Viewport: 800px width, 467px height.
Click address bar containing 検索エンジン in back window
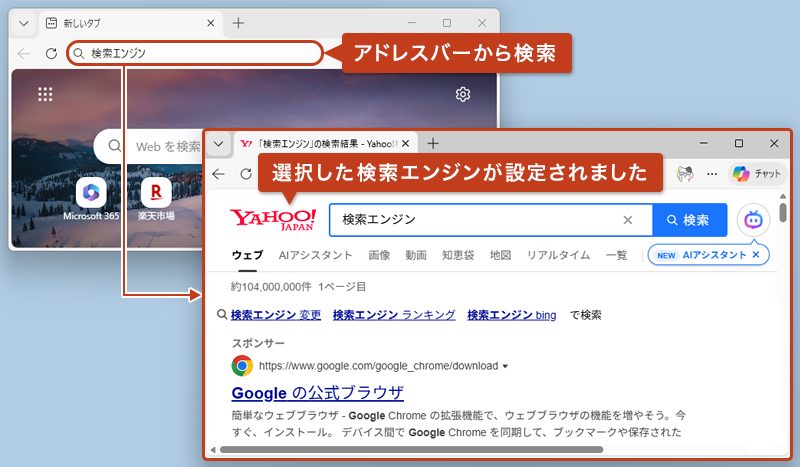click(195, 53)
